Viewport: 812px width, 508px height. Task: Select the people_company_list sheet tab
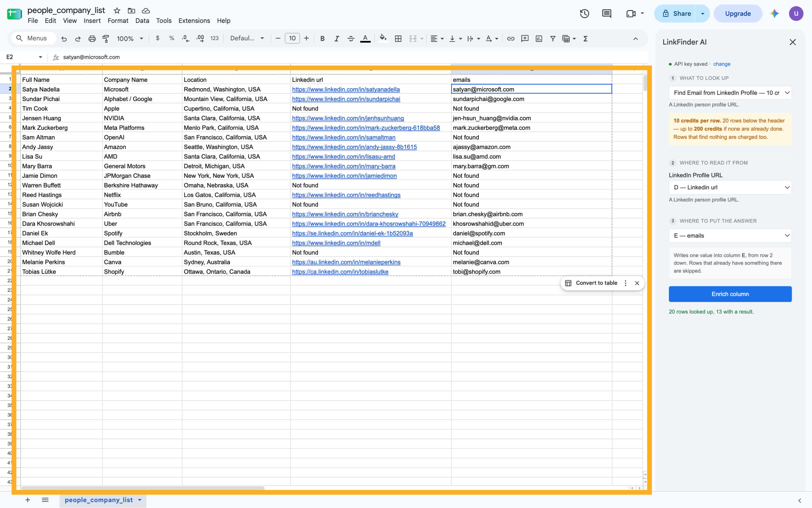[103, 500]
